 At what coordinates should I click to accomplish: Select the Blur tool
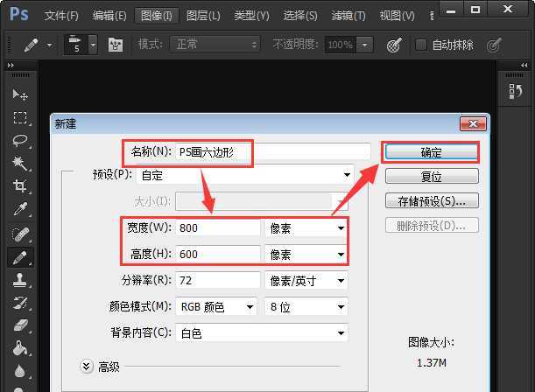(x=20, y=371)
